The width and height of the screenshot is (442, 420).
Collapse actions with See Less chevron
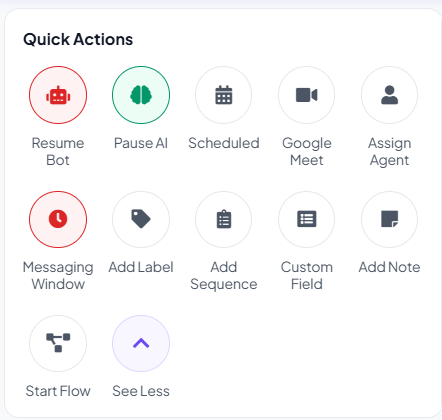click(x=141, y=343)
